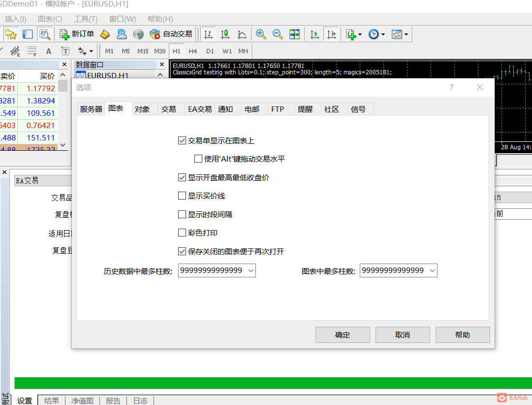Switch timeframe to H4
Viewport: 532px width, 405px height.
pos(193,51)
